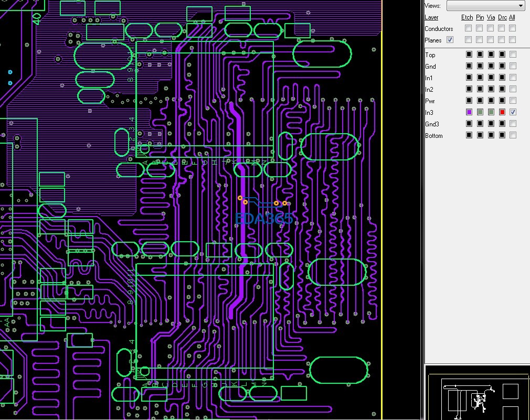Image resolution: width=530 pixels, height=420 pixels.
Task: Enable Conductors All checkbox
Action: click(513, 28)
